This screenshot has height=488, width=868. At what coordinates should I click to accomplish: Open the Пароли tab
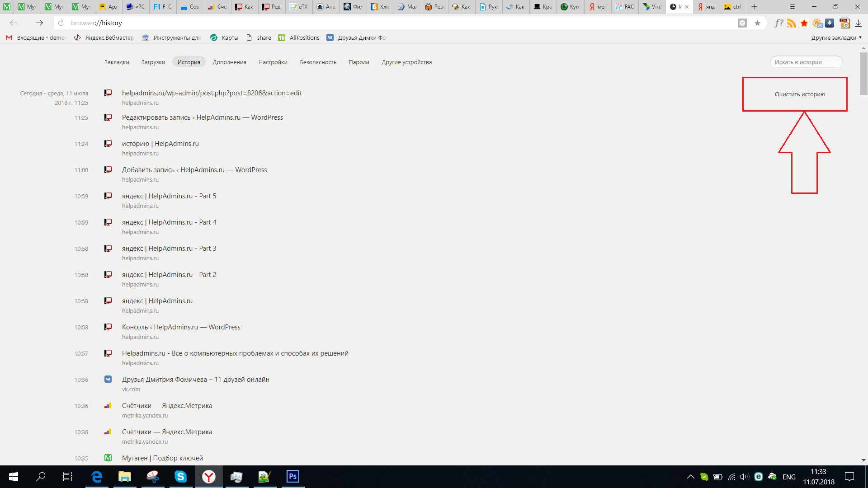click(359, 62)
